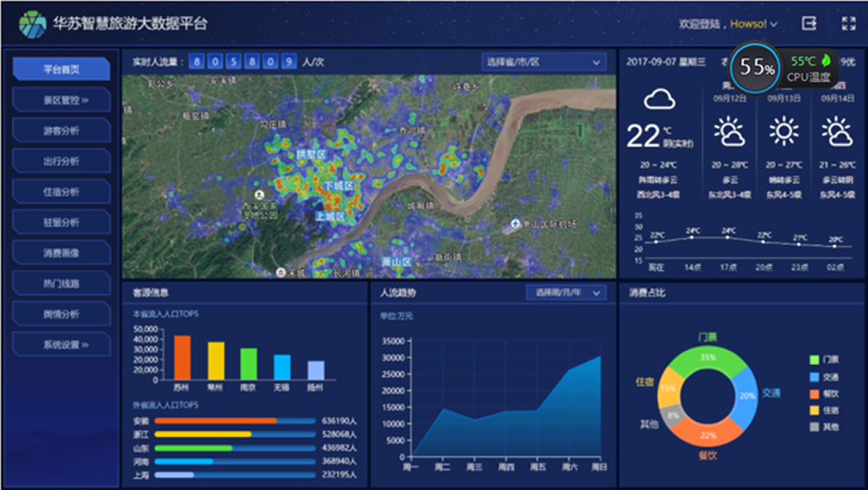Viewport: 868px width, 490px height.
Task: Open the 选择省/市/区 region dropdown
Action: [x=543, y=62]
